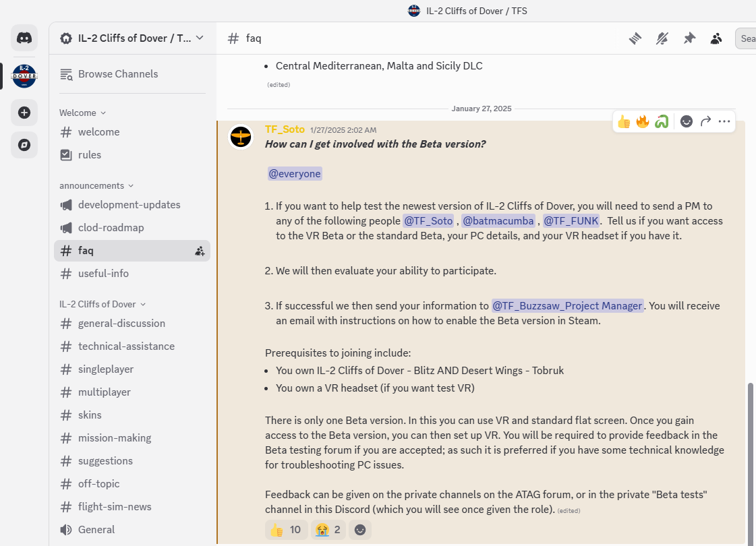Click the January 27, 2025 date label
The width and height of the screenshot is (756, 546).
(481, 109)
